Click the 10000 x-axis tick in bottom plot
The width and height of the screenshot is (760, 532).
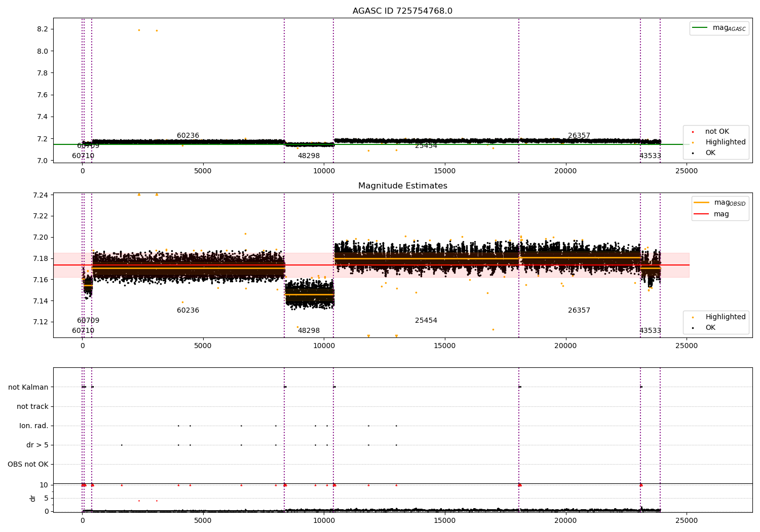pyautogui.click(x=324, y=520)
